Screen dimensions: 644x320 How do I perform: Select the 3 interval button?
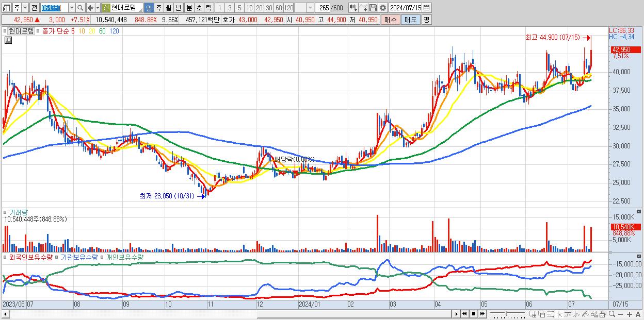coord(230,8)
